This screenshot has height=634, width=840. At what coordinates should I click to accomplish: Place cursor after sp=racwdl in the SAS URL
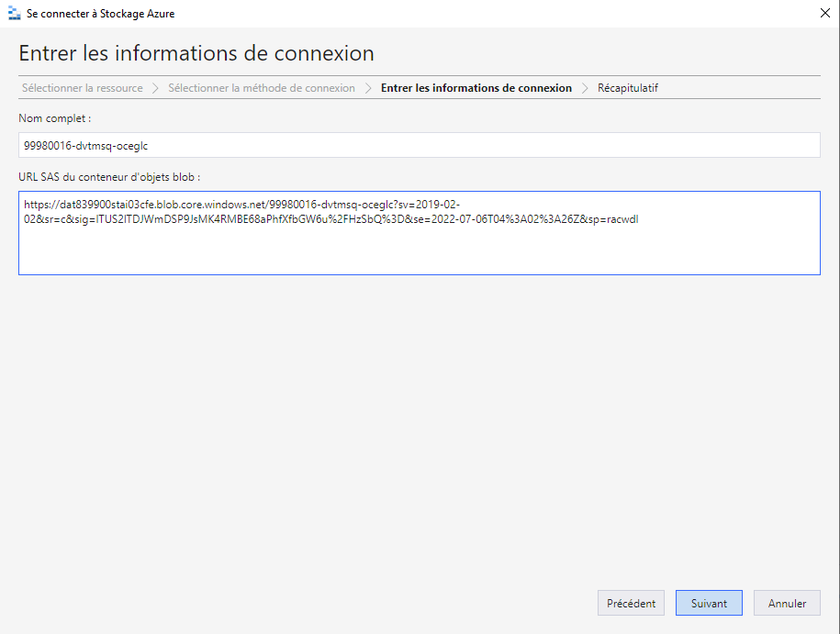(x=639, y=220)
